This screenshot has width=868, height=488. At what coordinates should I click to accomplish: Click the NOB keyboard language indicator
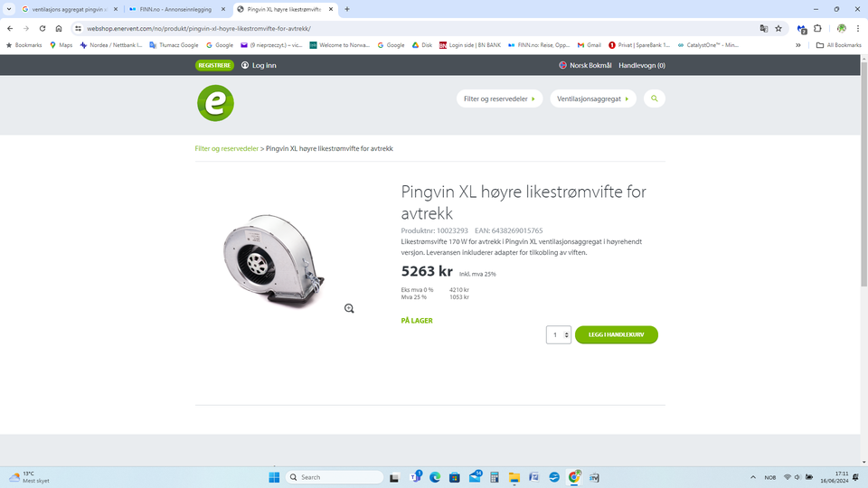pos(770,477)
